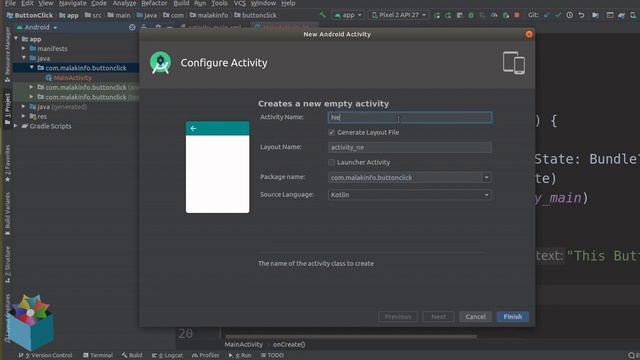
Task: Enable the Launcher Activity checkbox
Action: click(x=331, y=162)
